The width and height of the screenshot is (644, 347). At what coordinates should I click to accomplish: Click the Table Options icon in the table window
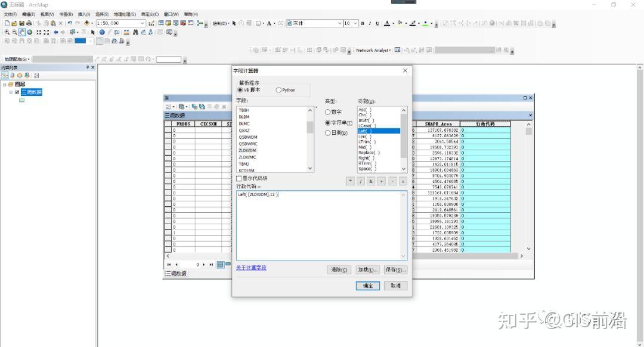pyautogui.click(x=168, y=107)
